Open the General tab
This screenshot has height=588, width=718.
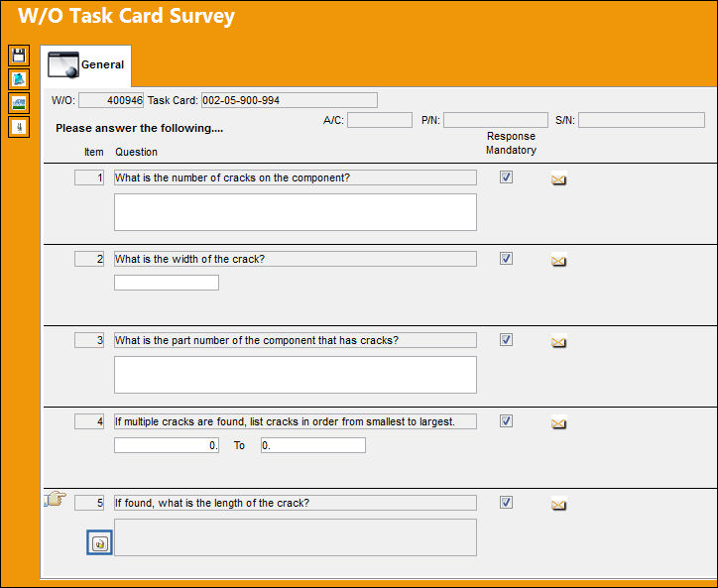coord(86,65)
